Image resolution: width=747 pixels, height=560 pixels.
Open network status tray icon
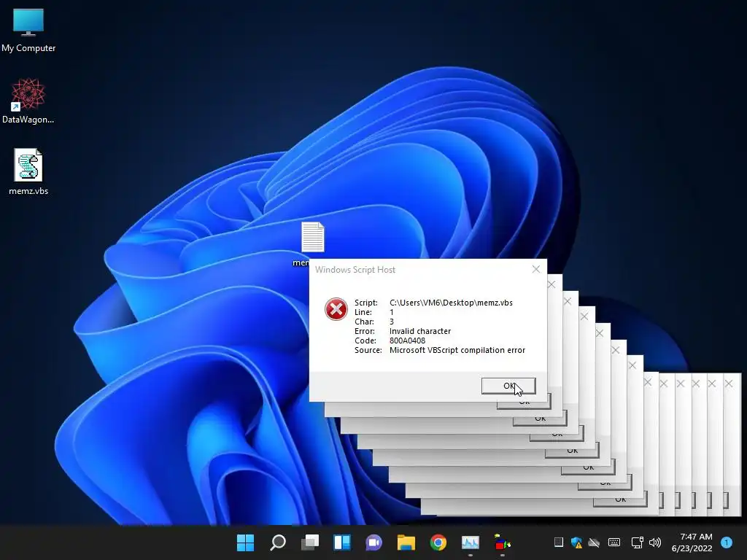point(637,542)
